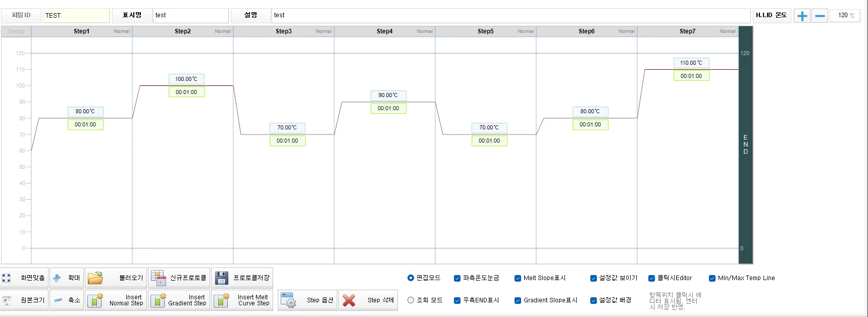Toggle 좌측온도눈금 checkbox
This screenshot has width=868, height=317.
coord(457,278)
